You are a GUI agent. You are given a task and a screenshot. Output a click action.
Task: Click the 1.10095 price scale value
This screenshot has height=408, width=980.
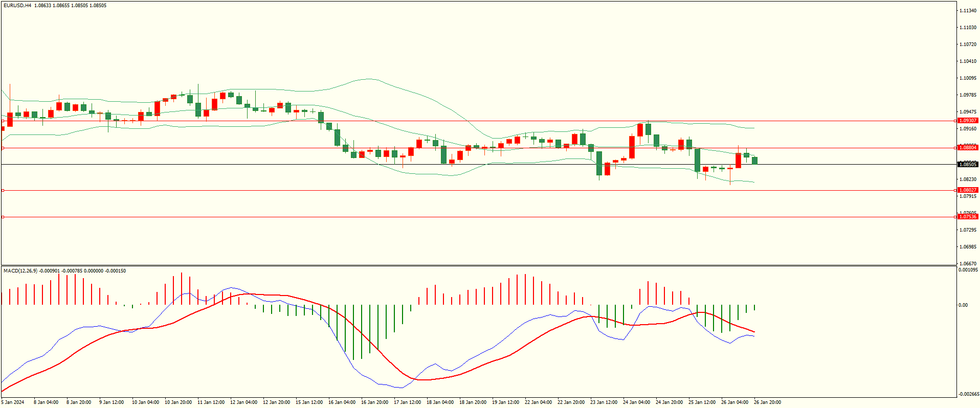968,78
